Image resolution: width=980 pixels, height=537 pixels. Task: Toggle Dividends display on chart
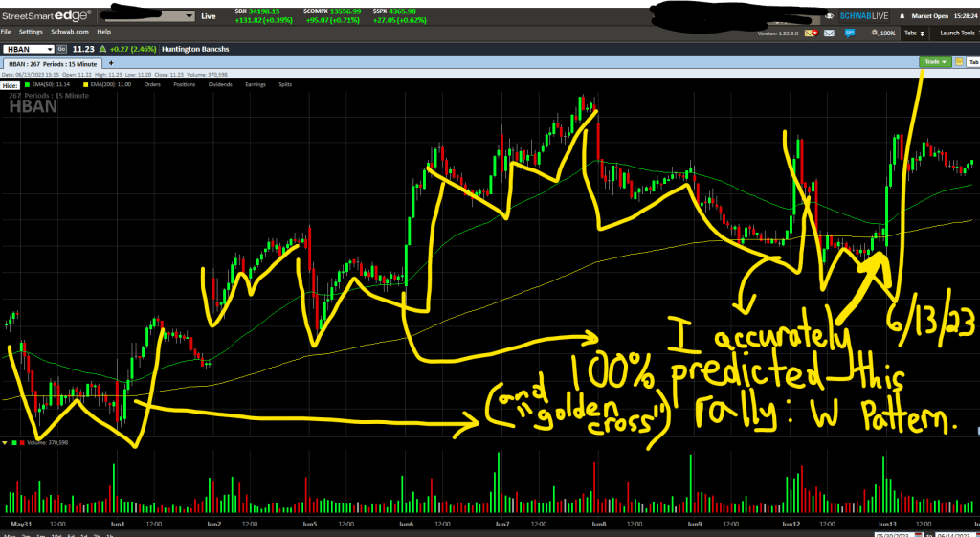(x=220, y=84)
